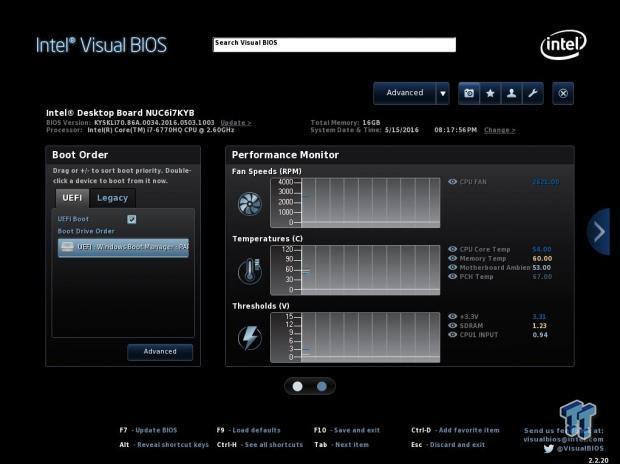Click the Fan Speeds graph
The image size is (620, 464).
[x=355, y=203]
